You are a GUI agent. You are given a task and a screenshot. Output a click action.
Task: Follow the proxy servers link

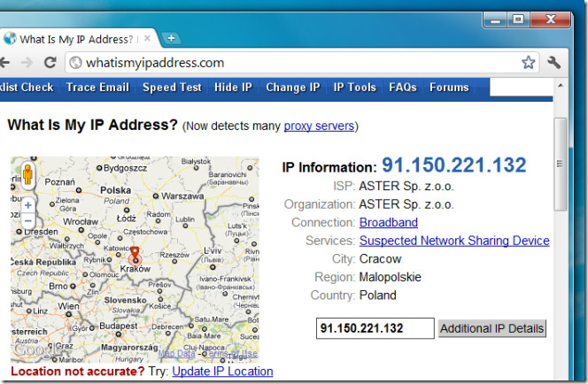coord(319,127)
